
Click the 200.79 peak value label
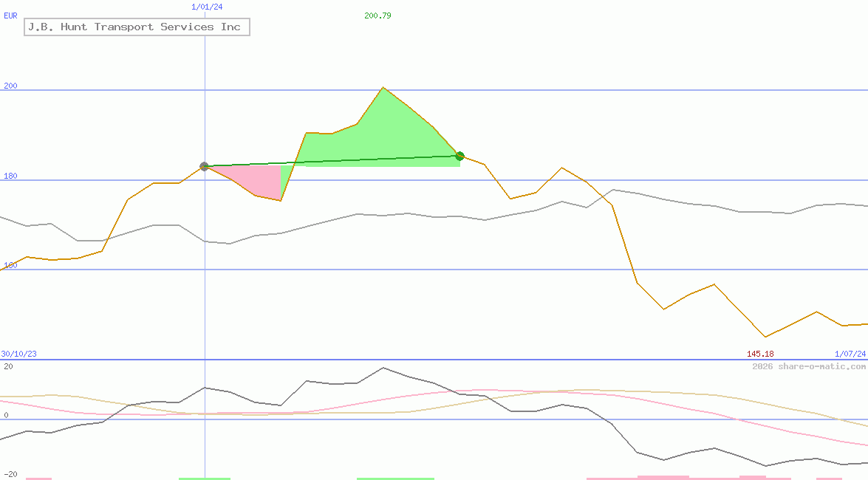pos(377,16)
